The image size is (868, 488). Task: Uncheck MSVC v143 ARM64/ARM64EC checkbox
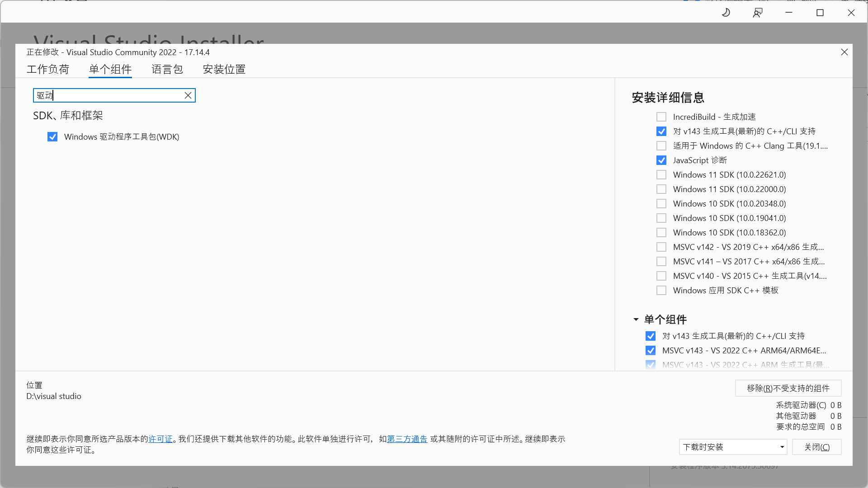pos(651,351)
